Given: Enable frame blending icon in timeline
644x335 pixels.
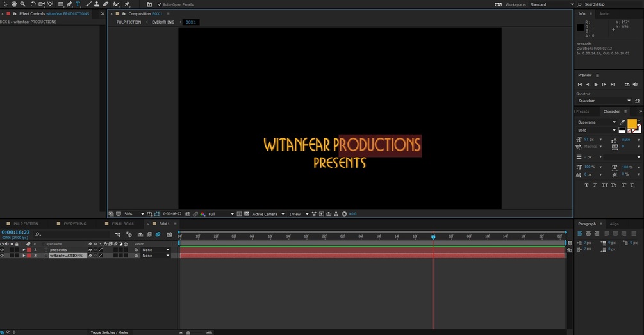Looking at the screenshot, I should click(x=149, y=234).
